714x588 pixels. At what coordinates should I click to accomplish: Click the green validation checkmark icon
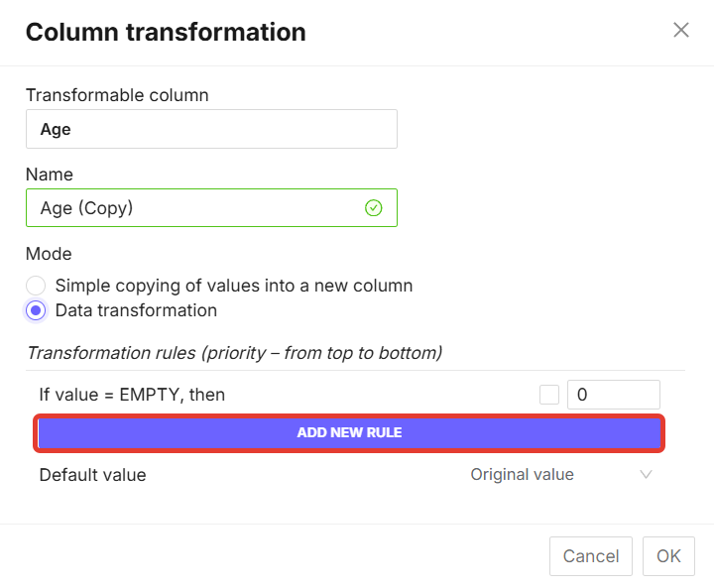373,207
